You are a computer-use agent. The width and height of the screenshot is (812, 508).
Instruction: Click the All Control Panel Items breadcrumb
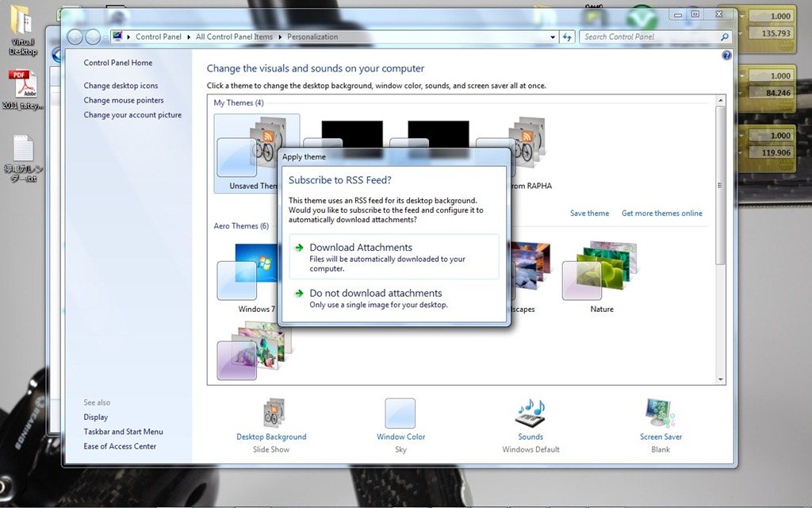(x=234, y=37)
